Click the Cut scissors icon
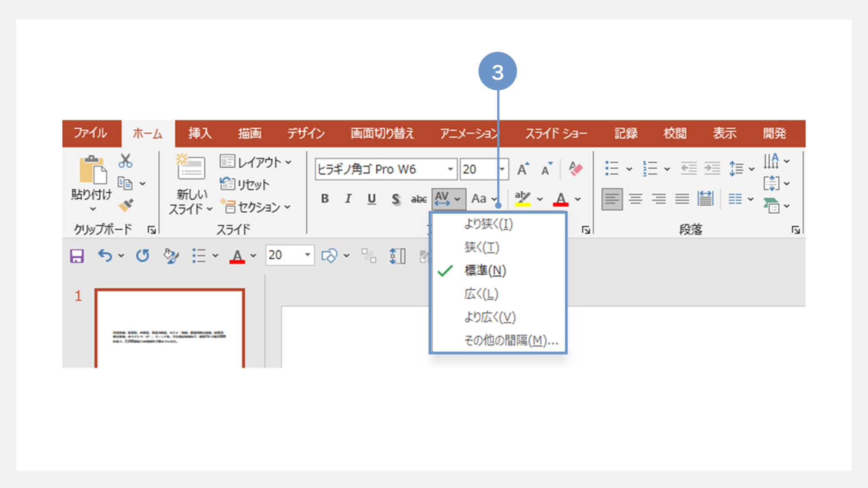 [x=125, y=161]
